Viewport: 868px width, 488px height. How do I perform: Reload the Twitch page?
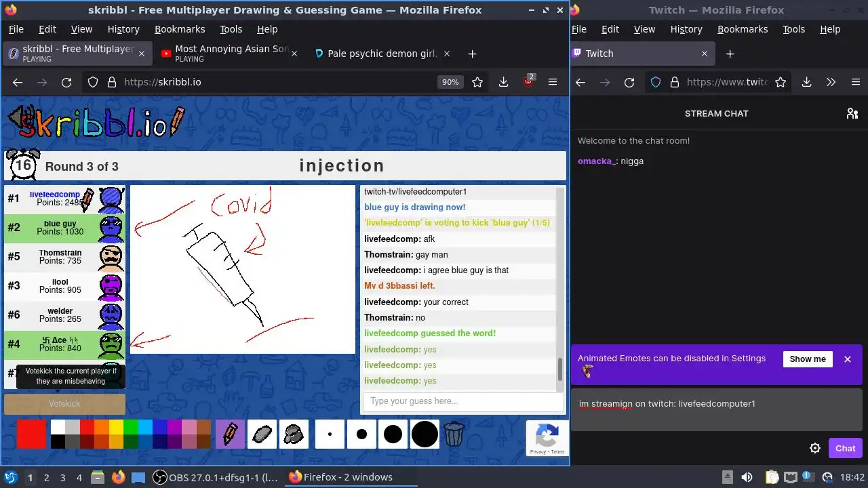click(x=629, y=82)
